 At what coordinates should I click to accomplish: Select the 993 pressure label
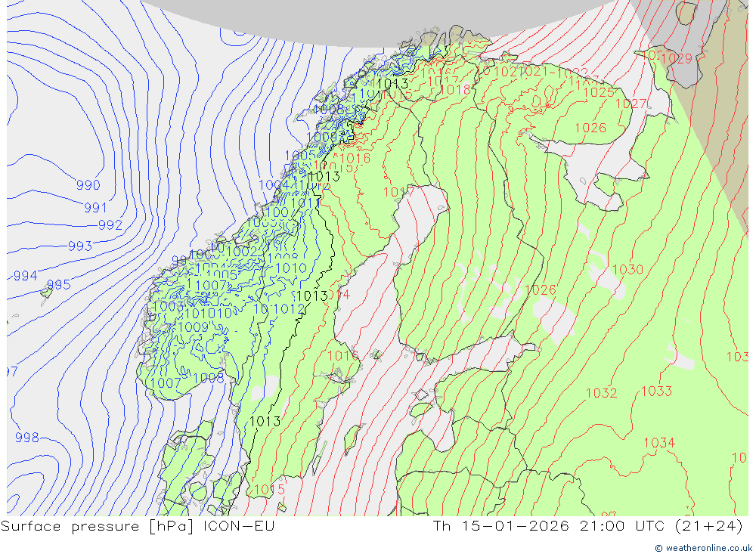click(x=80, y=246)
